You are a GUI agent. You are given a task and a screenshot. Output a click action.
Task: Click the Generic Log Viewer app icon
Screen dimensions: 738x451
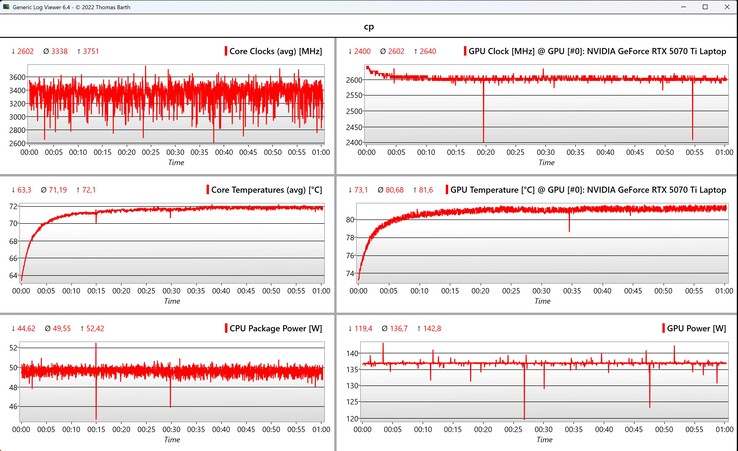click(x=7, y=7)
